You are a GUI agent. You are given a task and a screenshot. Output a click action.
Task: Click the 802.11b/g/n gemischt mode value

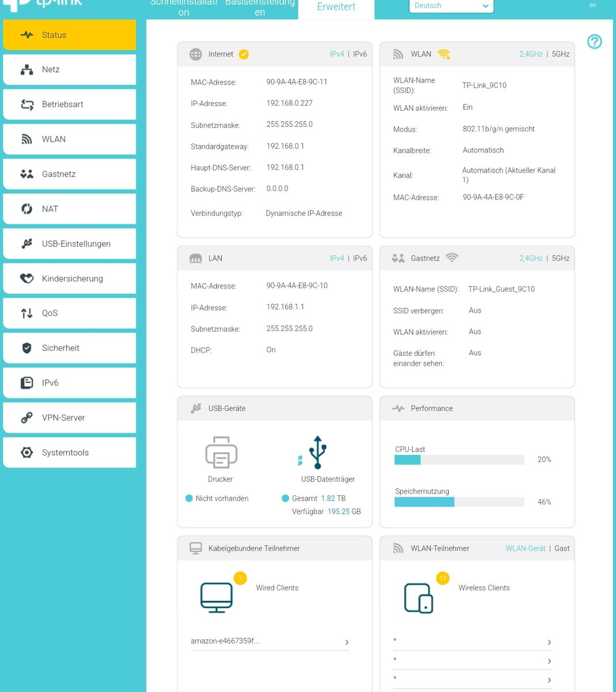[x=498, y=129]
